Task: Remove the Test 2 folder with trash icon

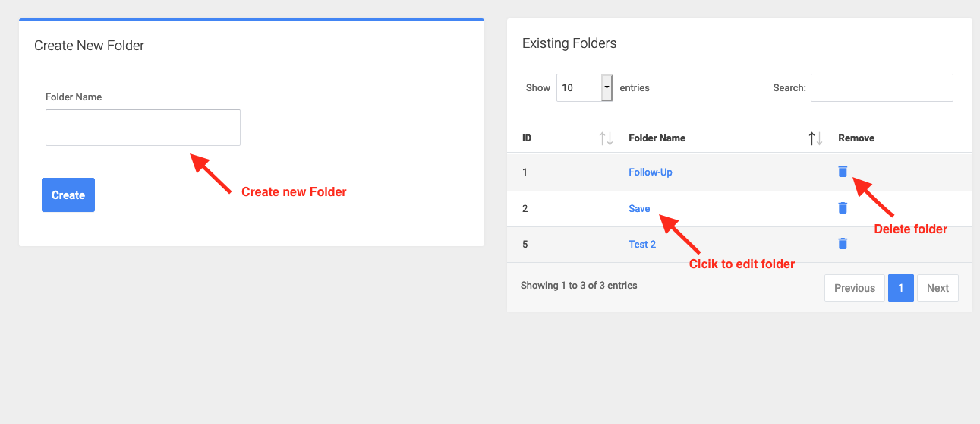Action: pos(843,243)
